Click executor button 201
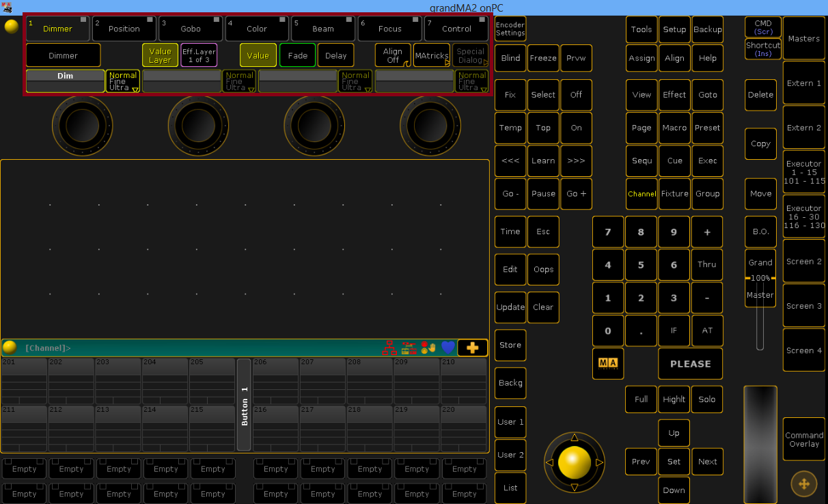Screen dimensions: 828x504 (24, 380)
